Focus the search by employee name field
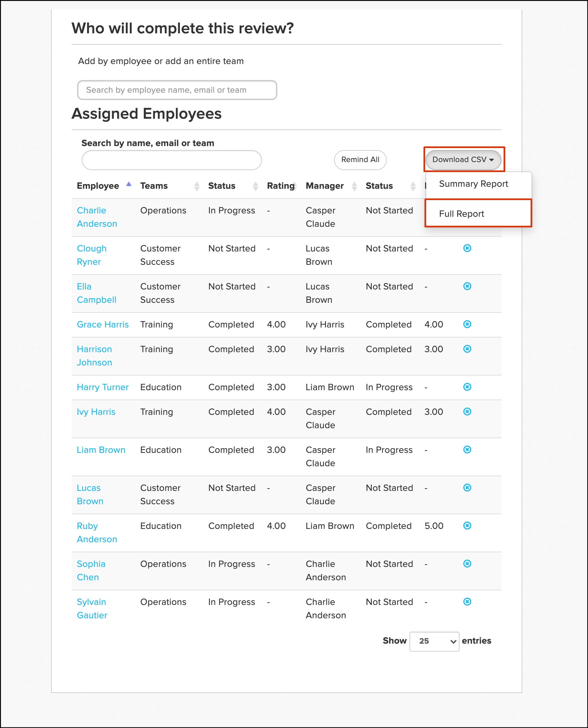Image resolution: width=588 pixels, height=728 pixels. [177, 90]
